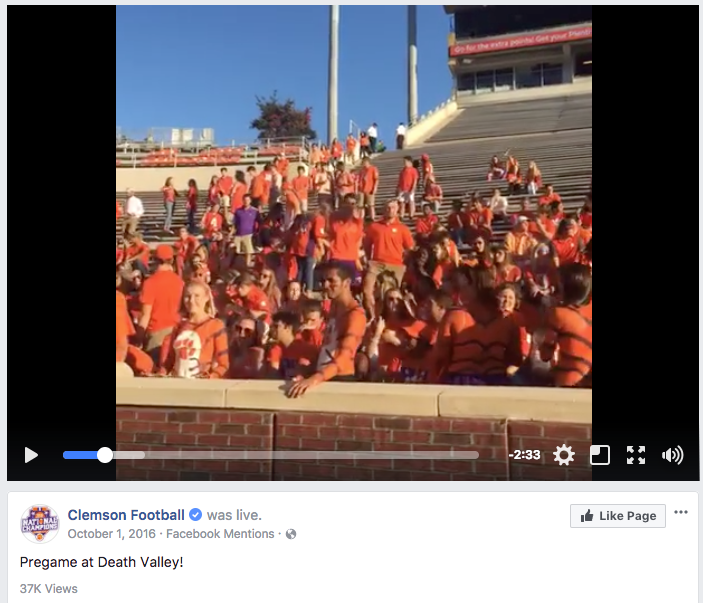
Task: Open the Clemson Football page link
Action: tap(126, 515)
